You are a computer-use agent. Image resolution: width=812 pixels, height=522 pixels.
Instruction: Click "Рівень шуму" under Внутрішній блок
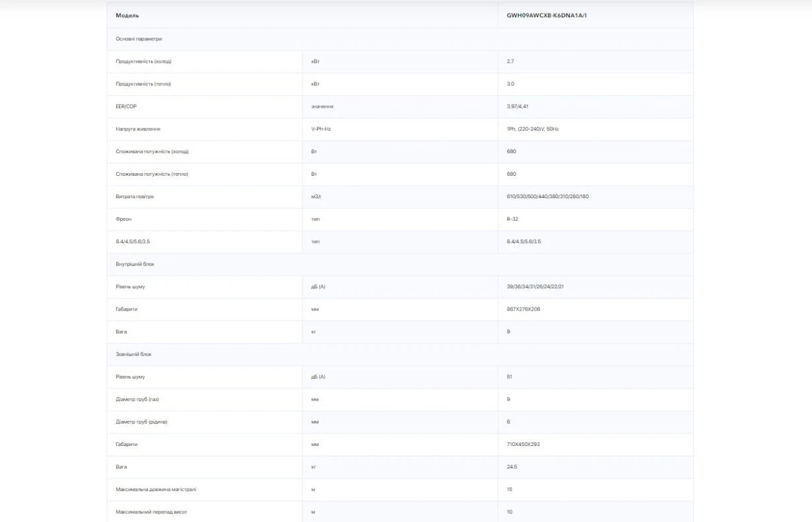[130, 287]
